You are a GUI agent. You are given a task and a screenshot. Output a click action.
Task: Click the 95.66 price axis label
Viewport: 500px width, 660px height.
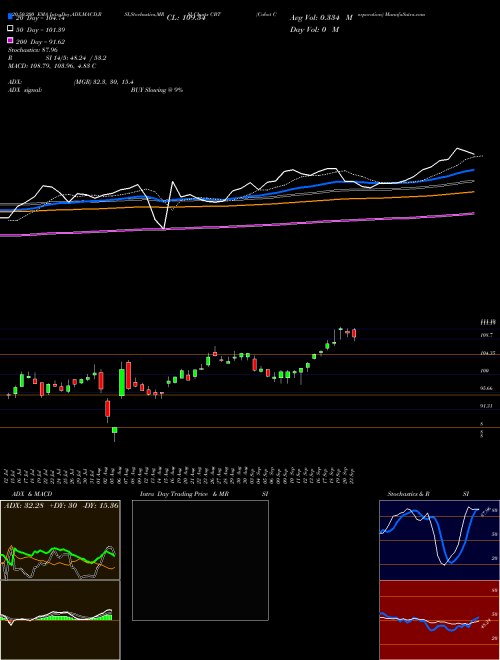[x=487, y=388]
